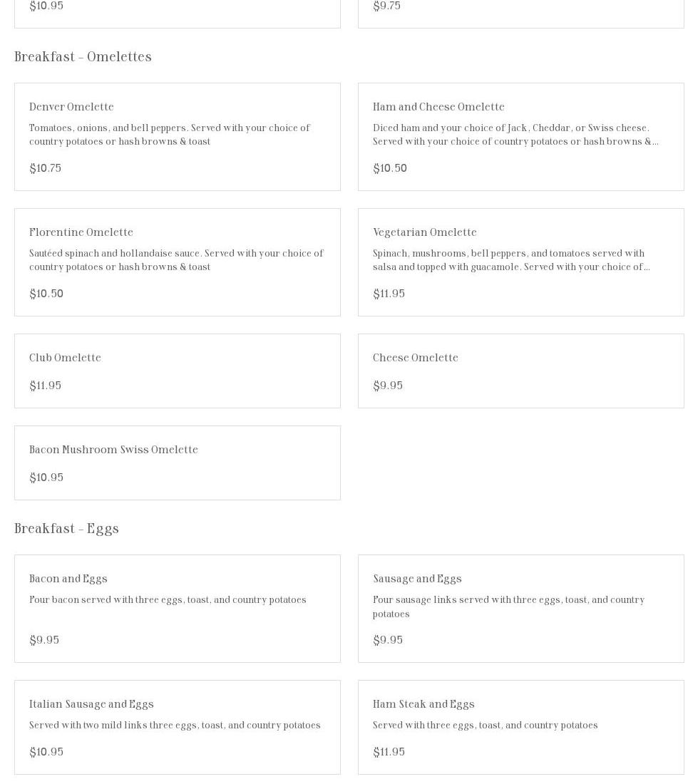The width and height of the screenshot is (688, 784).
Task: Open the Denver Omelette menu item
Action: point(71,107)
